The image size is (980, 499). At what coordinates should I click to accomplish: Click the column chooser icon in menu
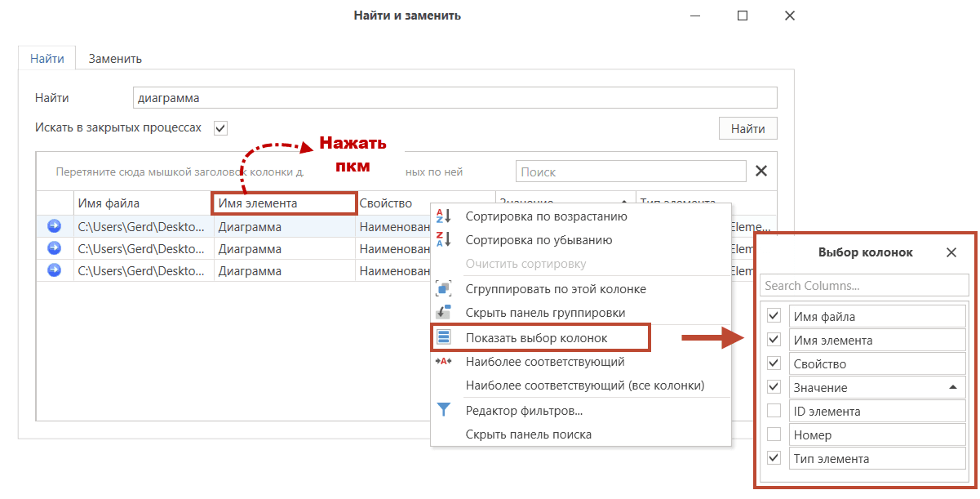tap(443, 337)
